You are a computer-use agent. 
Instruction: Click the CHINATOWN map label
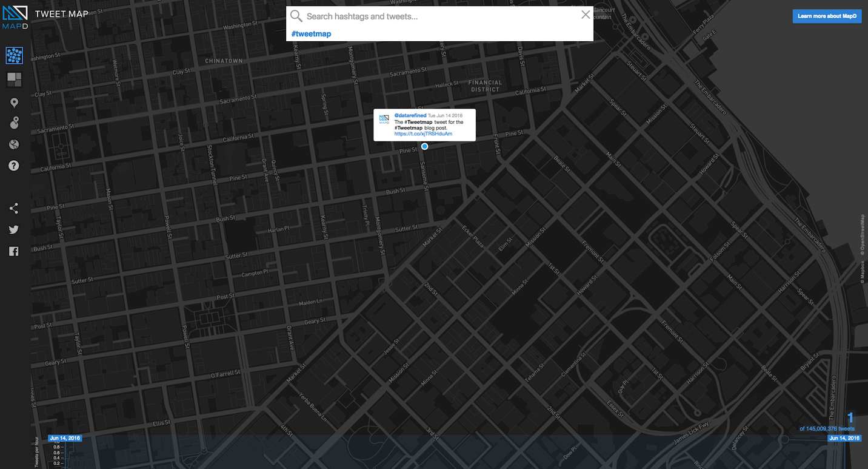[x=224, y=61]
